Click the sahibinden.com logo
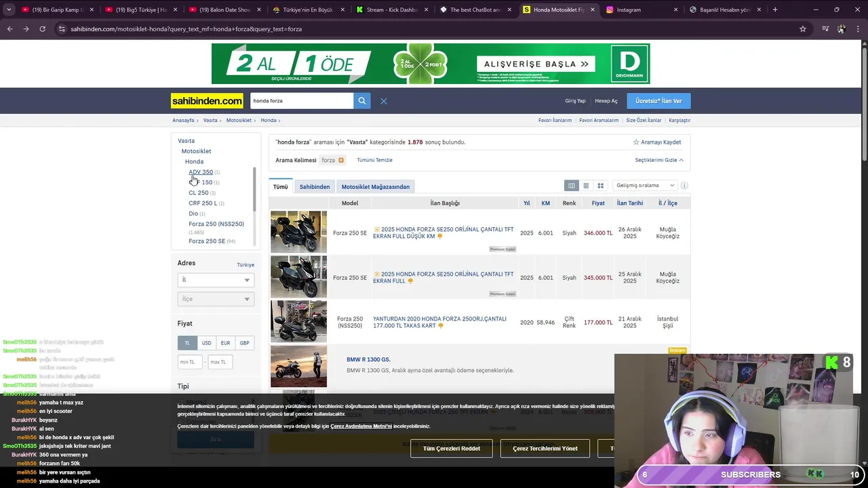This screenshot has height=488, width=868. (x=207, y=101)
